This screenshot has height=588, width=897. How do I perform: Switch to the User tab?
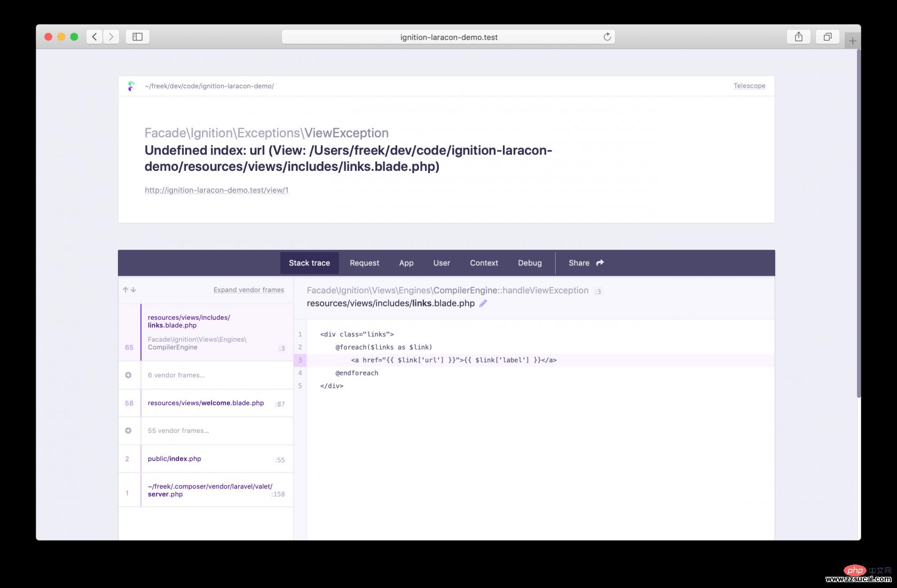coord(442,263)
